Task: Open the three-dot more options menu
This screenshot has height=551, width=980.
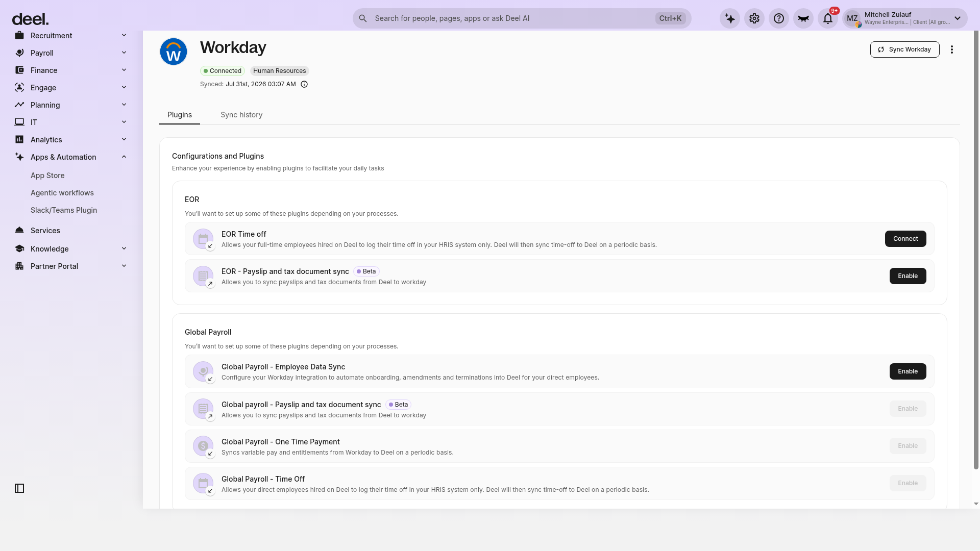Action: (952, 49)
